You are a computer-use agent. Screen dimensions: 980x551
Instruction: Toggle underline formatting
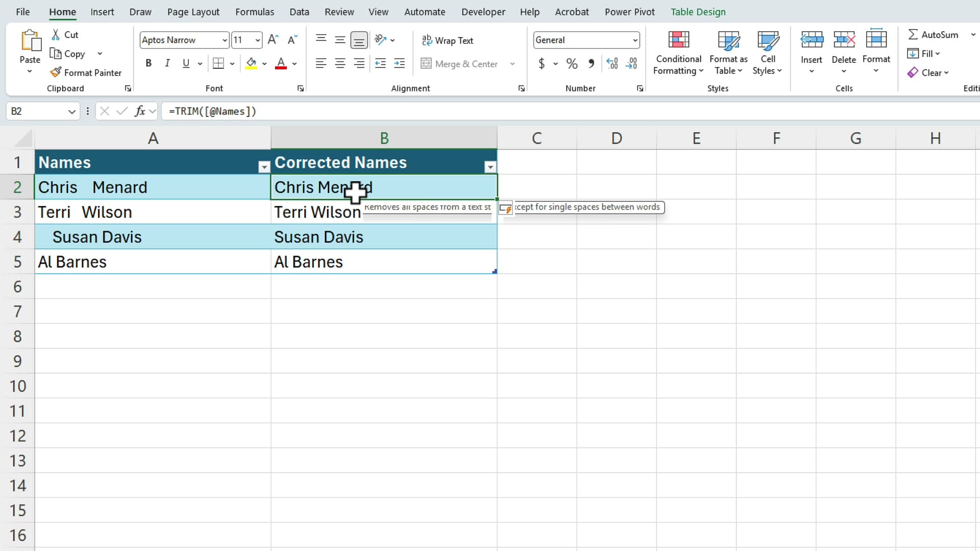(x=186, y=63)
